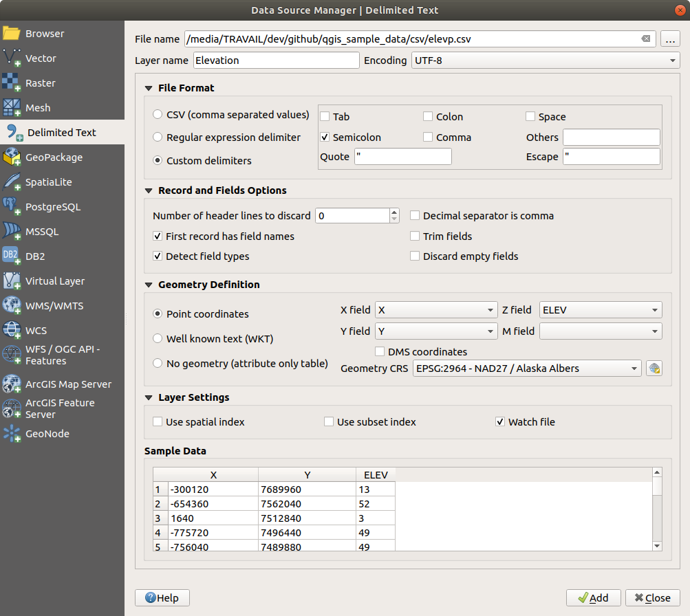Click the Select CRS globe button
The height and width of the screenshot is (616, 690).
[x=654, y=368]
